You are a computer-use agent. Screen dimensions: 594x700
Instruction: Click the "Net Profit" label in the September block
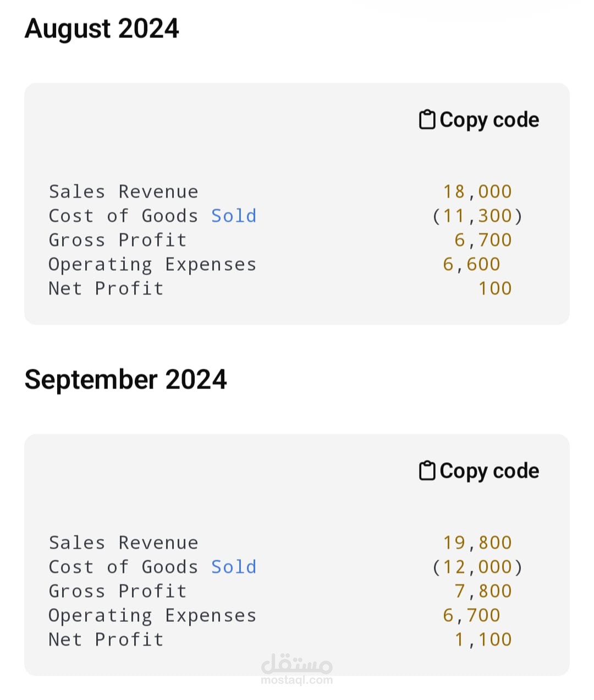pyautogui.click(x=106, y=639)
